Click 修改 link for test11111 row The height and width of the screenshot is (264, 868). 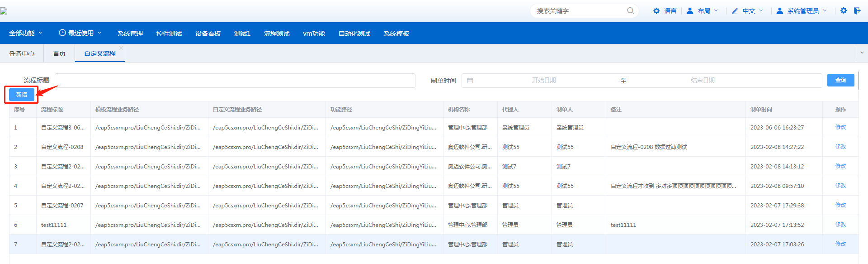pyautogui.click(x=840, y=225)
